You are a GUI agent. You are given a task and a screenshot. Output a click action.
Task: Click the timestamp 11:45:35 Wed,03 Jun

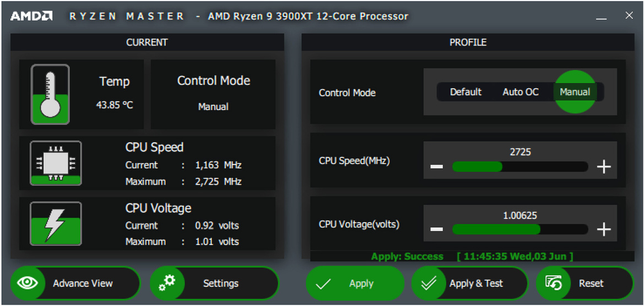(515, 257)
